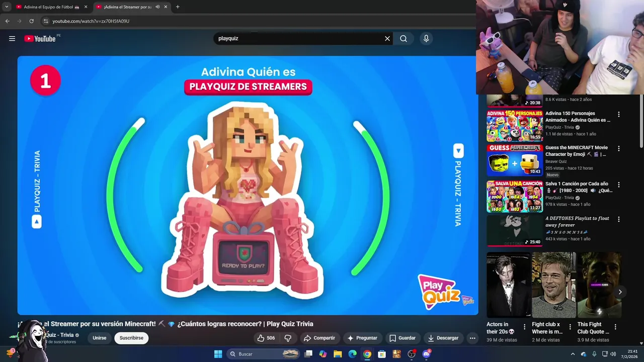
Task: Open Beaver Quiz channel link
Action: click(x=556, y=161)
